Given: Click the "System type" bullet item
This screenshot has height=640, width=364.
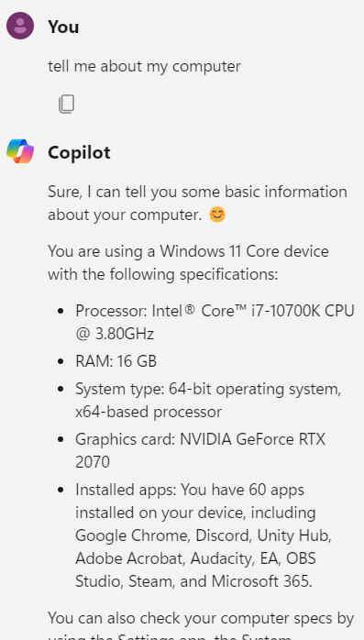Looking at the screenshot, I should click(x=208, y=401).
